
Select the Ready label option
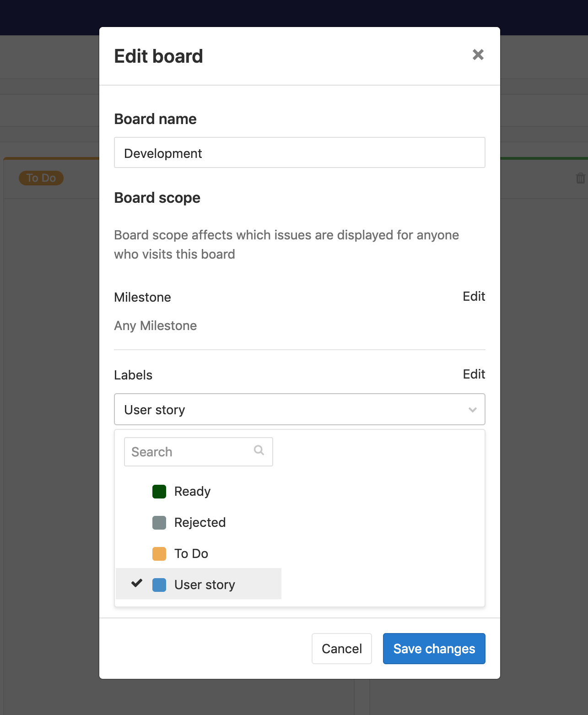tap(198, 491)
